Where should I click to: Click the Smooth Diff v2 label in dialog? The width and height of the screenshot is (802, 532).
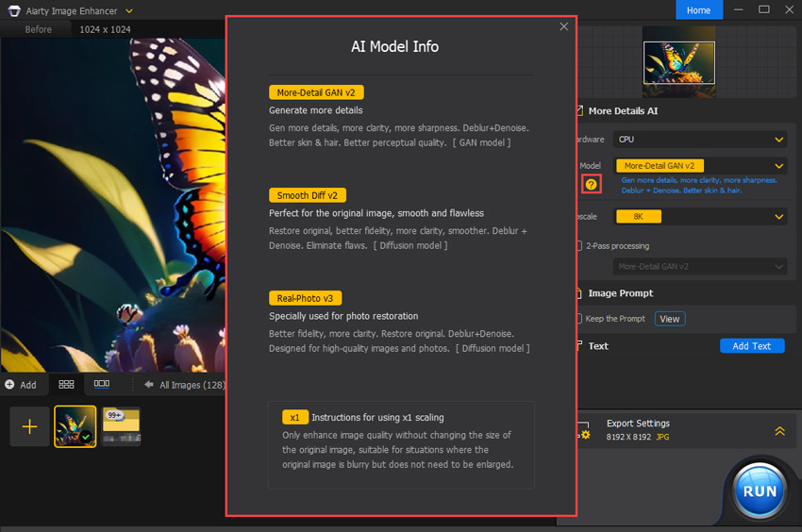308,195
